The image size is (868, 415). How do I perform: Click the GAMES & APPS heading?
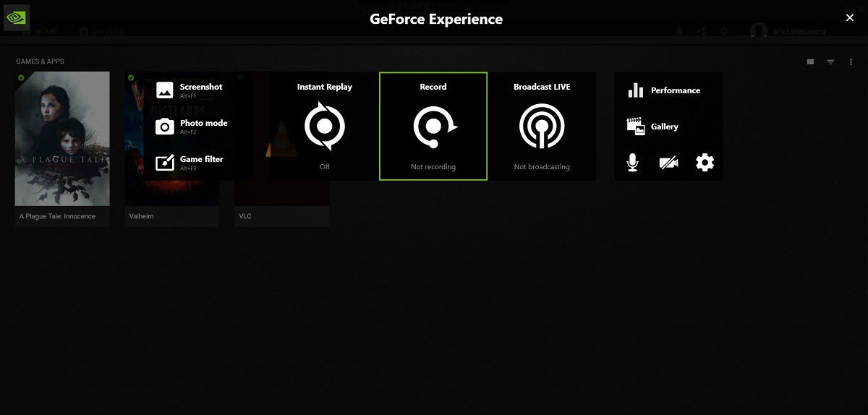(40, 61)
